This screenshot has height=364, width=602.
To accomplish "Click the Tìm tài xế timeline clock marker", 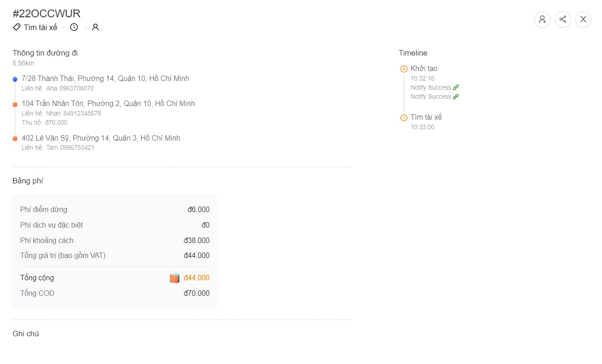I will click(403, 118).
